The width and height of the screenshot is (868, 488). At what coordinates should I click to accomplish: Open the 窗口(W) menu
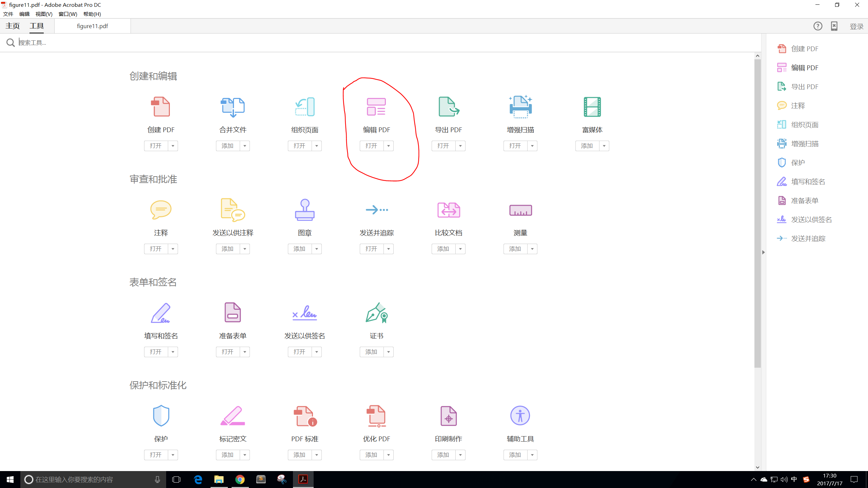tap(68, 14)
